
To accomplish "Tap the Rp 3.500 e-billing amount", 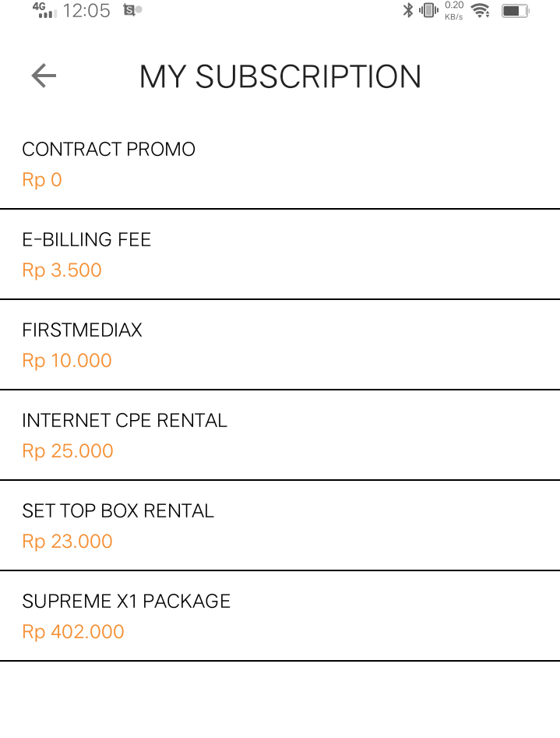I will (62, 270).
